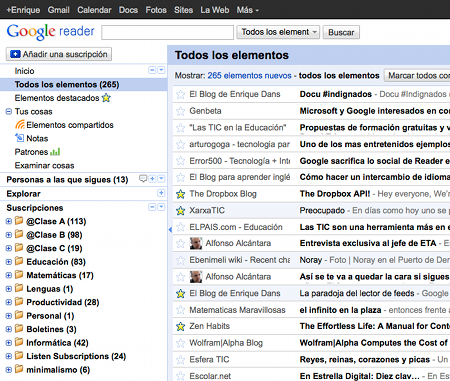Open the Personal folder icon
Screen dimensions: 450x381
coord(19,315)
